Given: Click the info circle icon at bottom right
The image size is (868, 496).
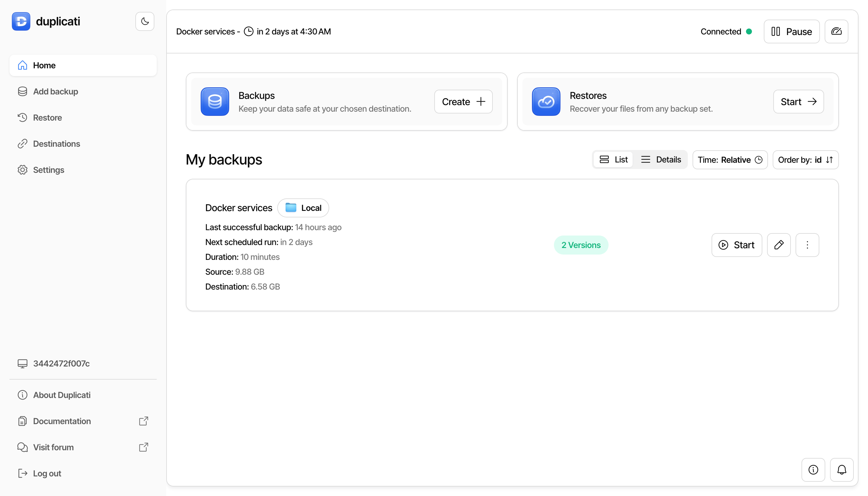Looking at the screenshot, I should (813, 470).
